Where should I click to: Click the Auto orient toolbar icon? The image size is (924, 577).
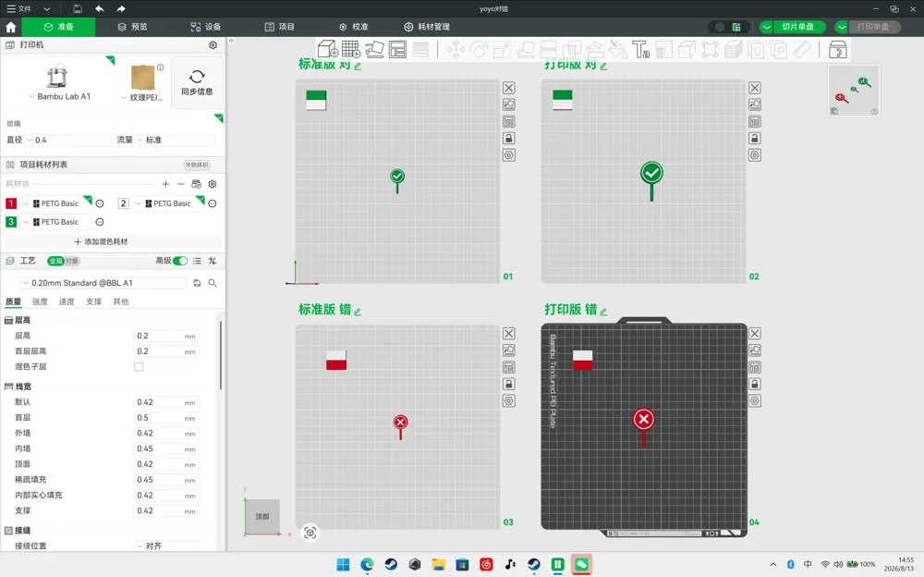click(x=375, y=49)
